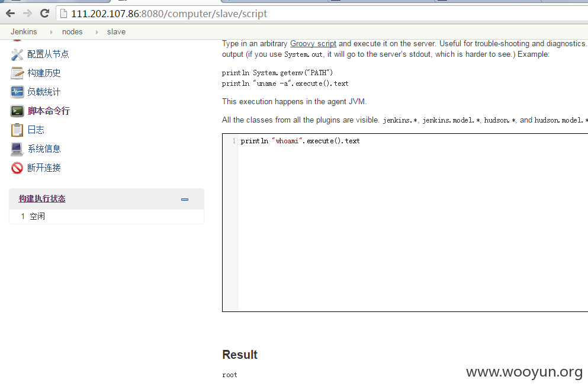The height and width of the screenshot is (389, 588).
Task: Click the 日志 clipboard icon
Action: coord(17,130)
